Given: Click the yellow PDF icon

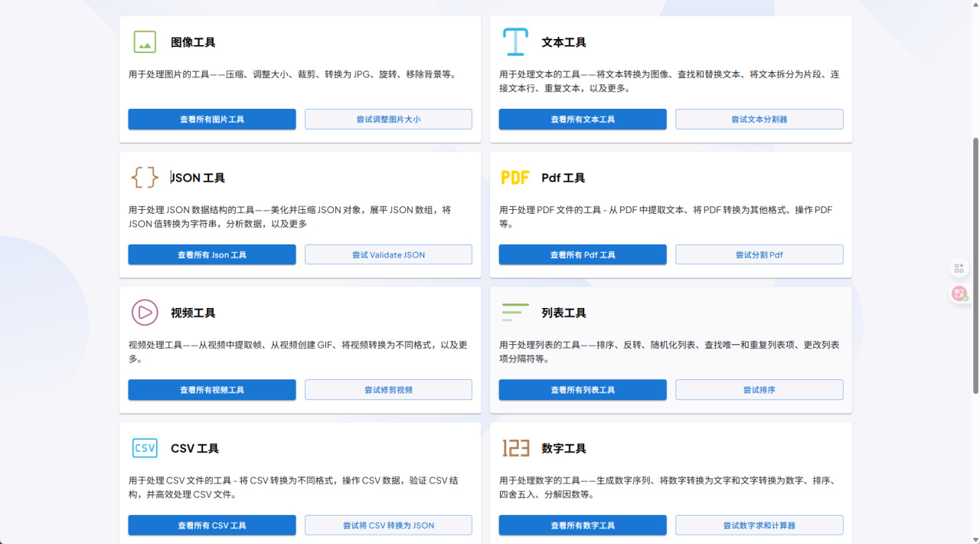Looking at the screenshot, I should click(515, 178).
